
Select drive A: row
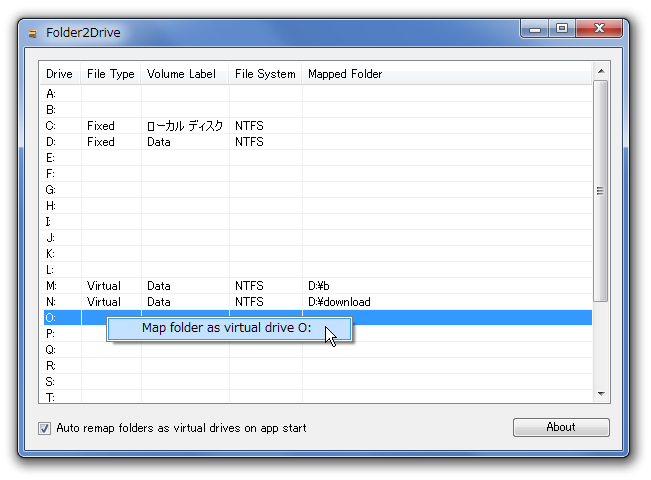click(x=316, y=94)
